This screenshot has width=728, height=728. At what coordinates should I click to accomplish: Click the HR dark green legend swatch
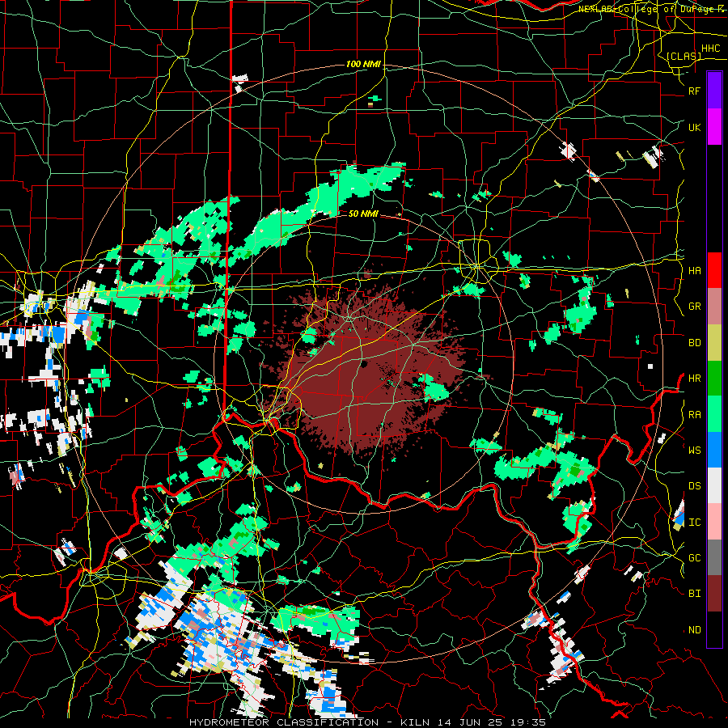714,378
